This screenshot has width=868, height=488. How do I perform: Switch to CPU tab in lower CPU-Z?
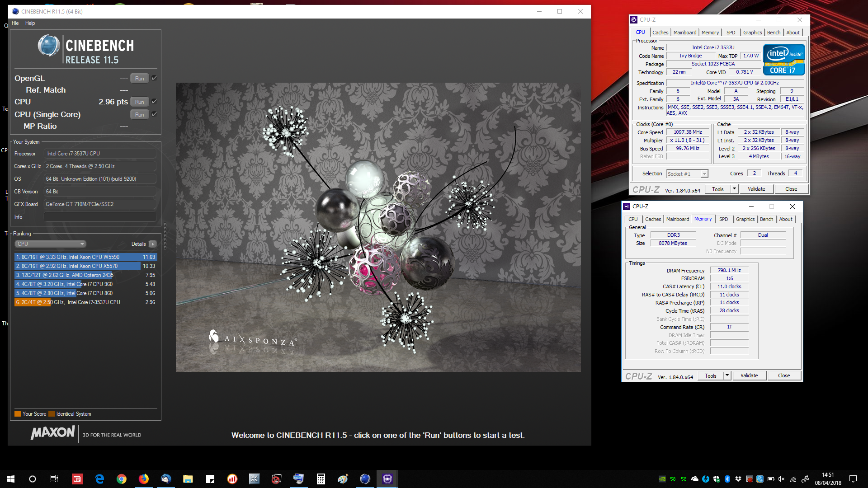(633, 219)
